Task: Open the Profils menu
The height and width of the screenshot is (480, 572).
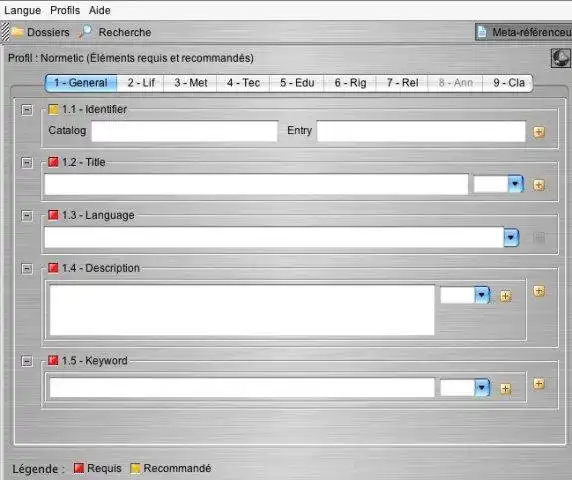Action: (65, 10)
